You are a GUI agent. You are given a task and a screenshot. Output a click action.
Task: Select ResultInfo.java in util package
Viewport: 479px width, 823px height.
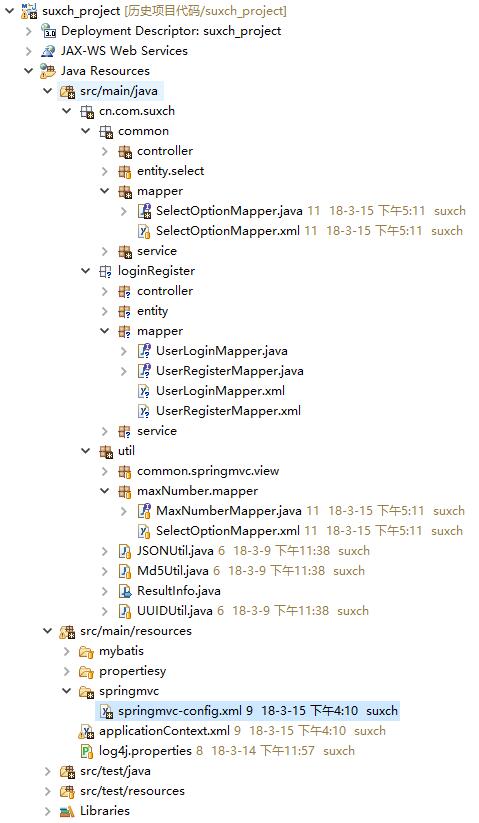click(178, 591)
